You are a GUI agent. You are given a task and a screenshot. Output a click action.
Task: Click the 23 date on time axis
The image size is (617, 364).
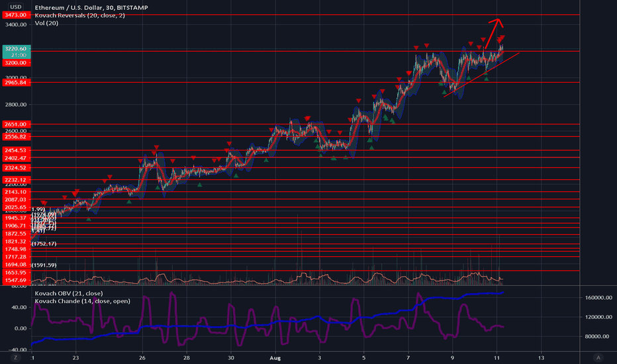(75, 358)
